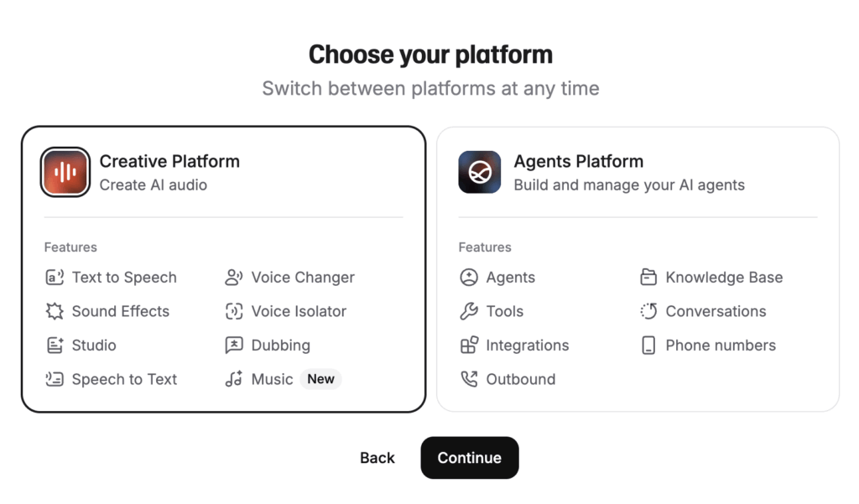Click the Voice Isolator icon
859x504 pixels.
234,311
